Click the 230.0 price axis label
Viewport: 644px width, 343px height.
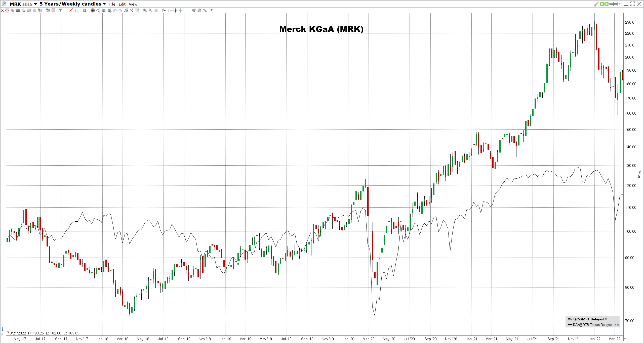630,22
